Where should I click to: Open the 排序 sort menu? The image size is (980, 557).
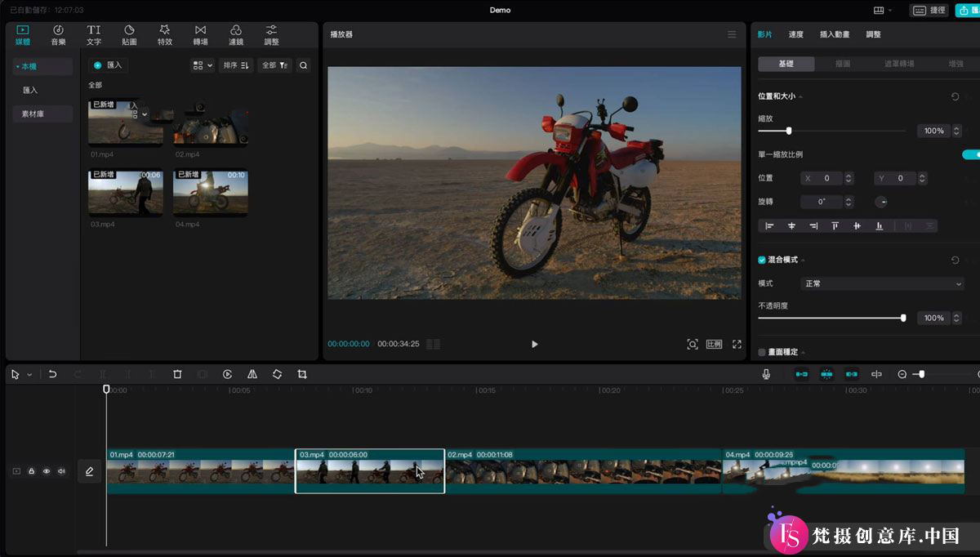[x=236, y=65]
